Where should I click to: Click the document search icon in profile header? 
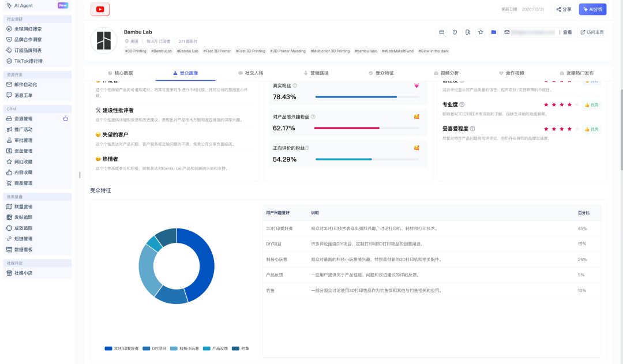pos(468,32)
